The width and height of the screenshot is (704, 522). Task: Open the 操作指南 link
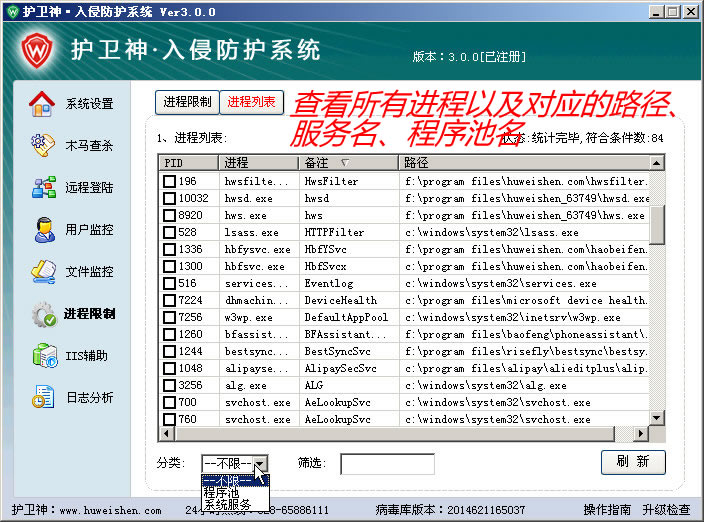[x=607, y=510]
